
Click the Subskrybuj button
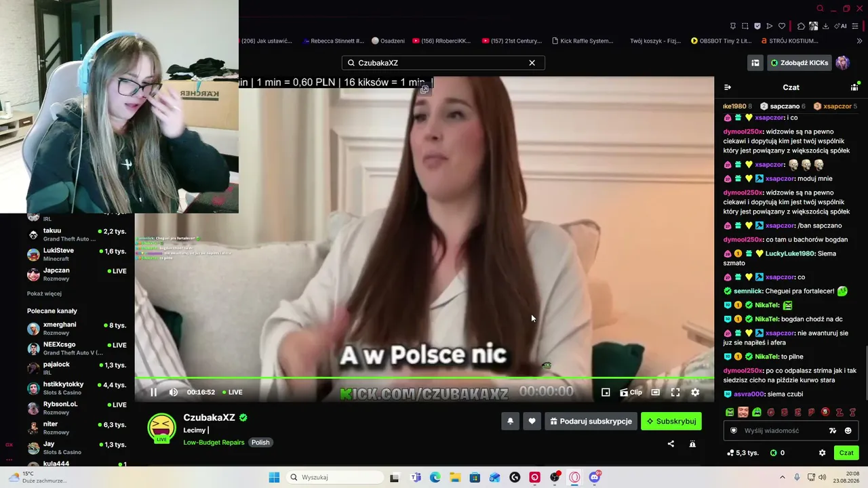click(671, 421)
